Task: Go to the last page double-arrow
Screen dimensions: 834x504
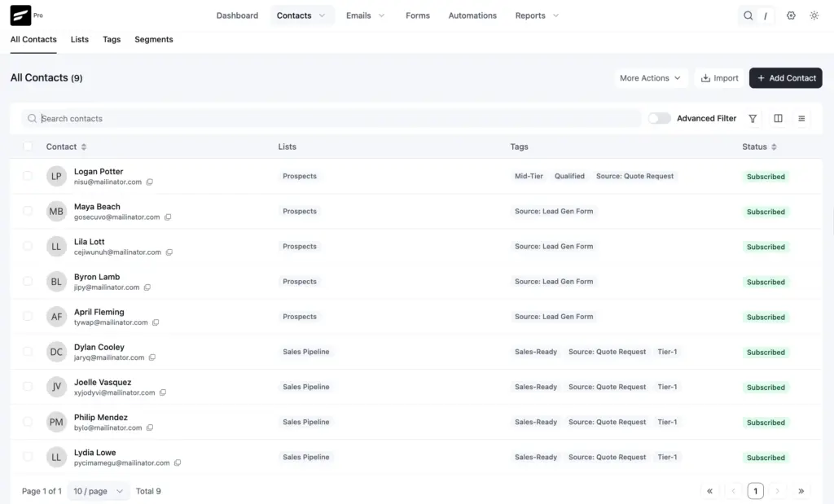Action: [801, 491]
